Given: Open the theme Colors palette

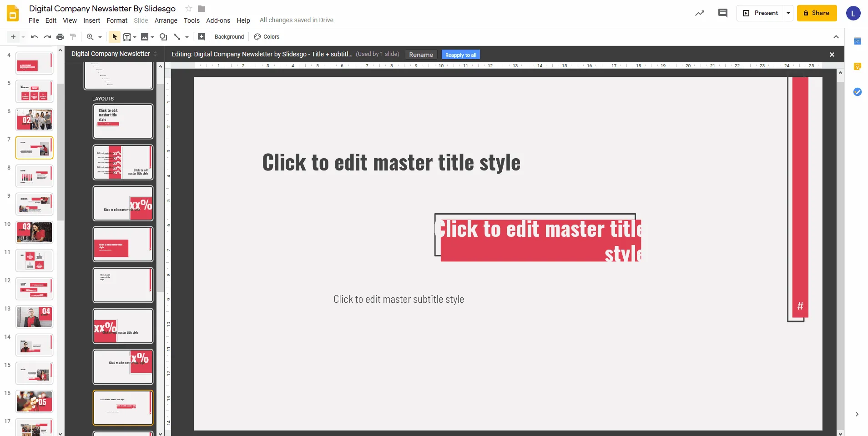Looking at the screenshot, I should (x=267, y=37).
